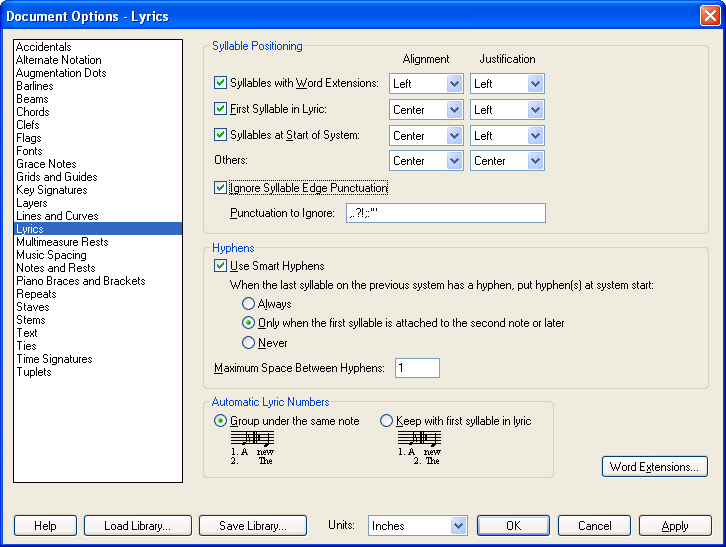Choose Never for hyphens at system start
Viewport: 726px width, 547px height.
[248, 343]
